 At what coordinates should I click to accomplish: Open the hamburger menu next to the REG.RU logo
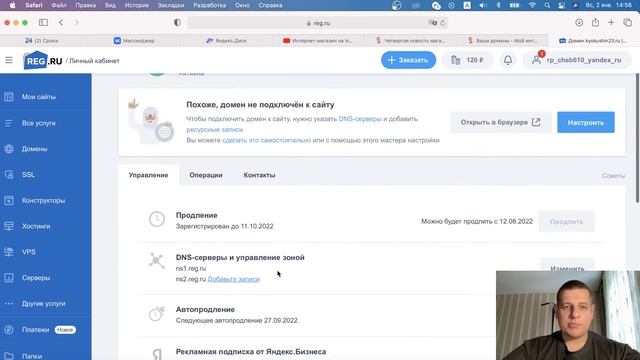tap(9, 60)
